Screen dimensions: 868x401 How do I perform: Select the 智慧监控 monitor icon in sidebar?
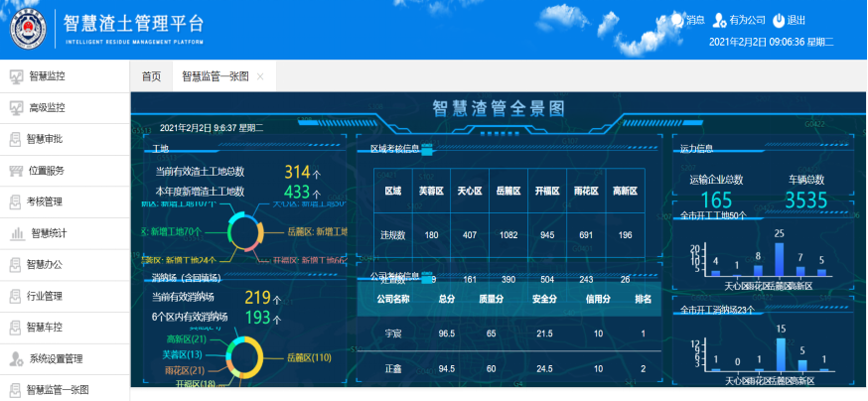16,76
